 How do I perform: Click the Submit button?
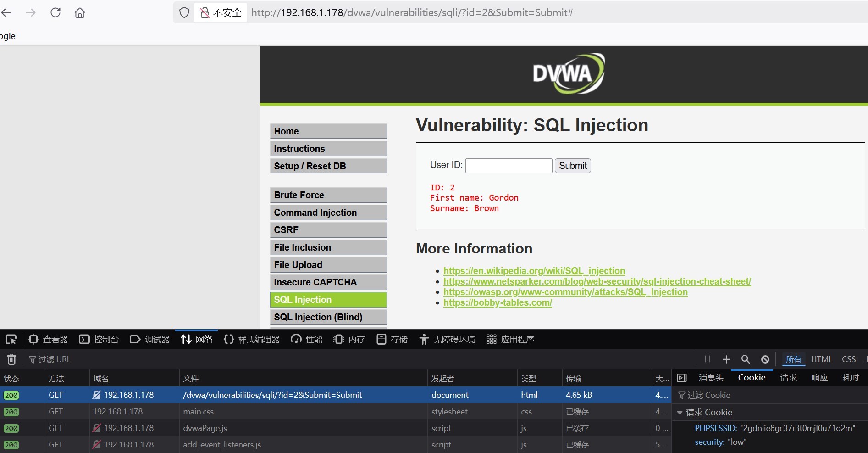click(573, 166)
